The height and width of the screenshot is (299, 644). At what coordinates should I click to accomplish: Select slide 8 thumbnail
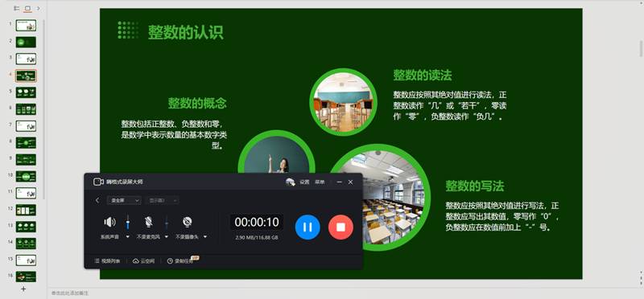[x=26, y=143]
